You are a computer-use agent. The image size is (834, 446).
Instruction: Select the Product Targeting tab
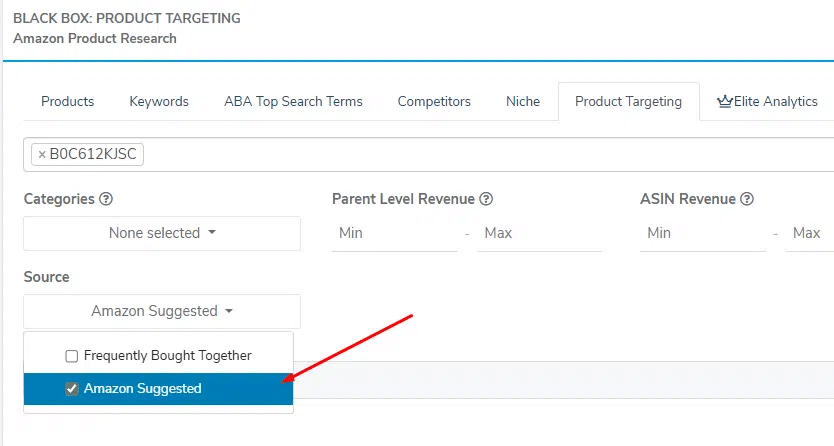(628, 101)
